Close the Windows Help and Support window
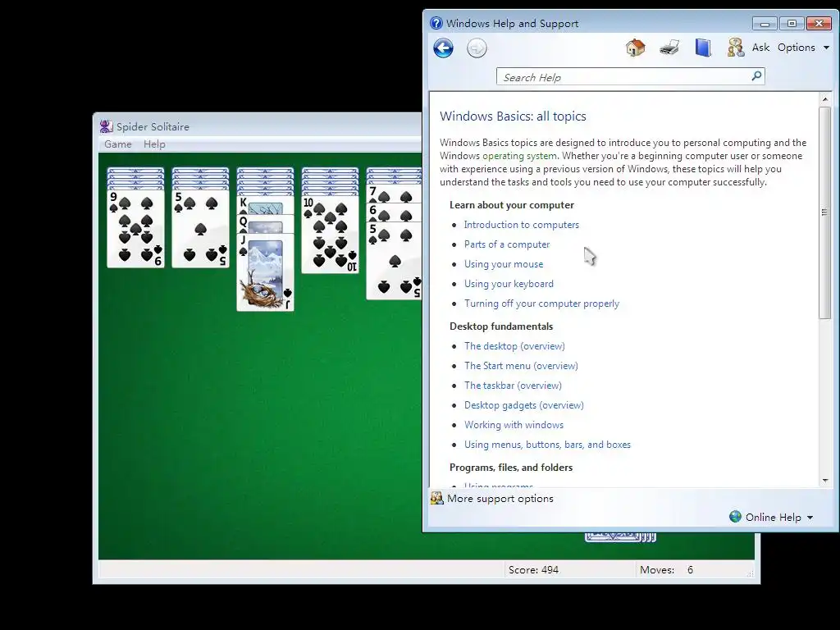The width and height of the screenshot is (840, 630). click(819, 23)
